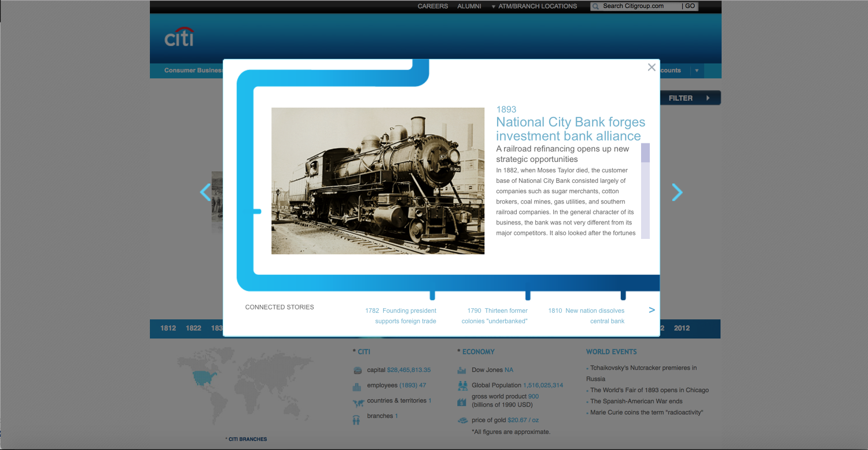Click the employees icon

(x=356, y=386)
